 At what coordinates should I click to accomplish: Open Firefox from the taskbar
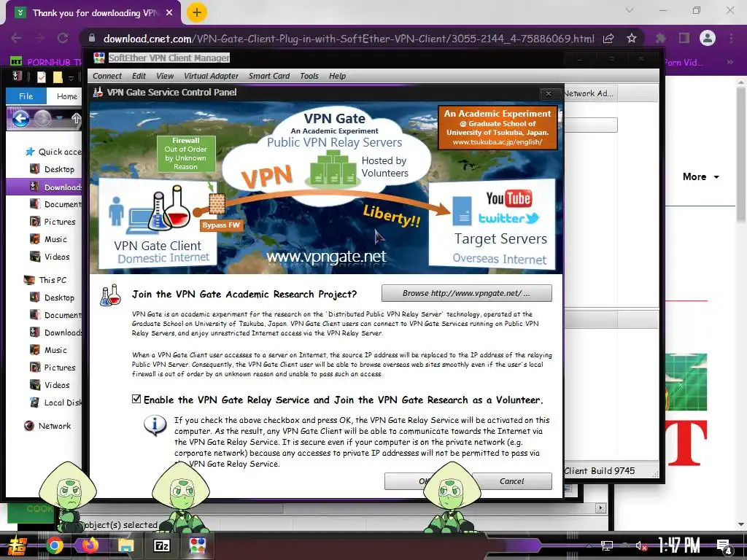pos(90,545)
